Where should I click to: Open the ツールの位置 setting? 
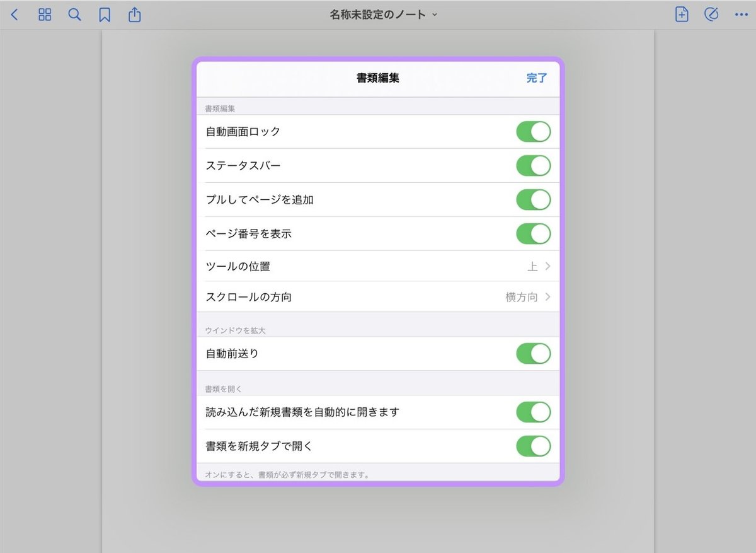(x=378, y=266)
